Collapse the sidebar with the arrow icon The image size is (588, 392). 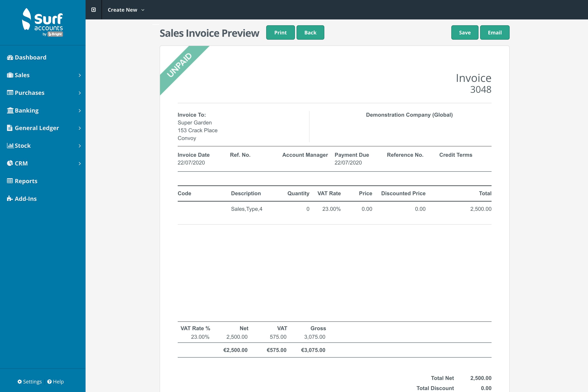pyautogui.click(x=94, y=10)
